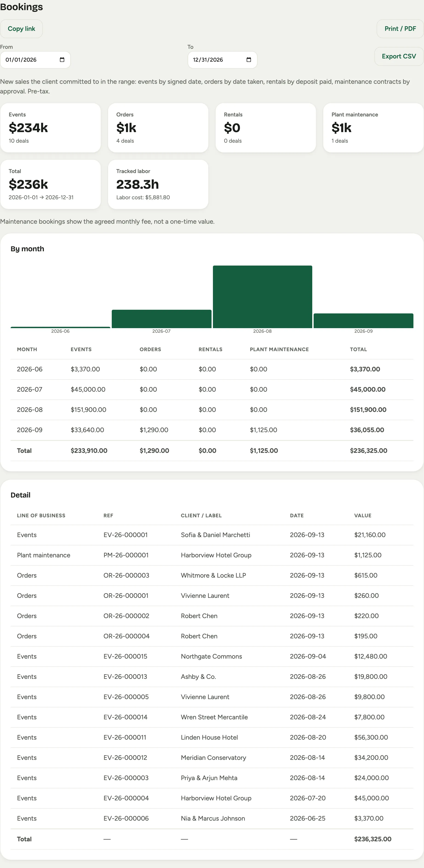
Task: Click Ashby & Co. client cell
Action: coord(198,676)
